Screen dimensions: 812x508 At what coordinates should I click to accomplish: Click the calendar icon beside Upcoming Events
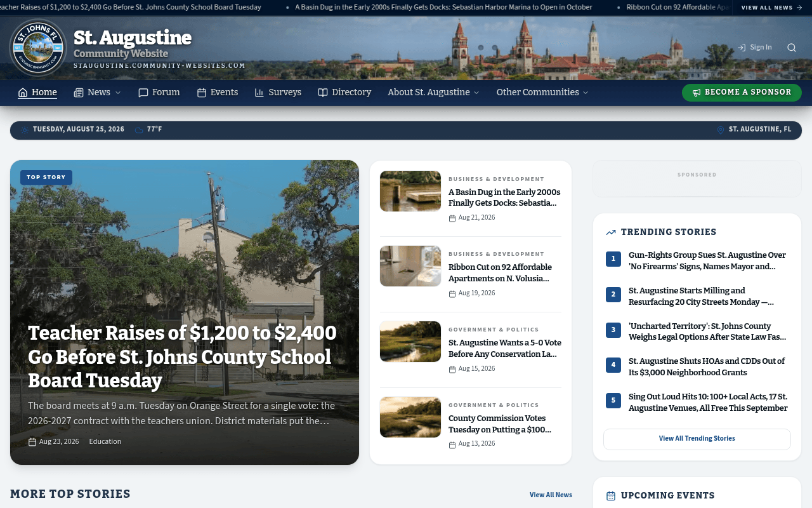(611, 496)
